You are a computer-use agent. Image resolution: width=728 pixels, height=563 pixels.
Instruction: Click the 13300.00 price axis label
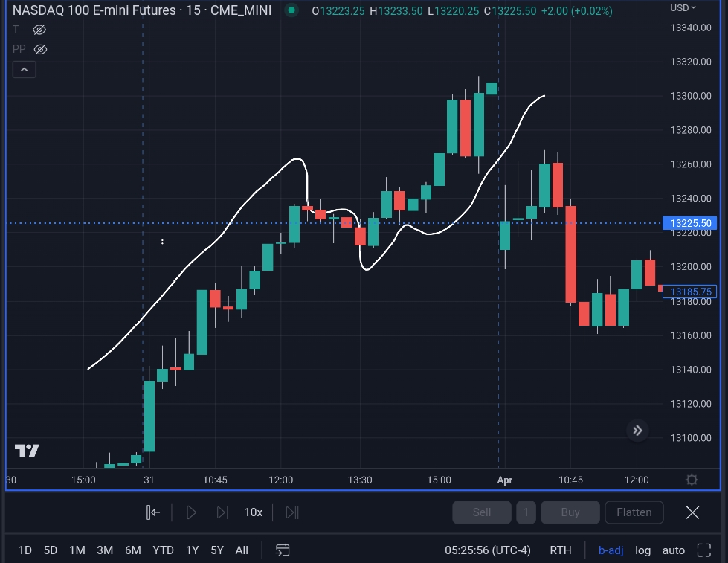(690, 96)
